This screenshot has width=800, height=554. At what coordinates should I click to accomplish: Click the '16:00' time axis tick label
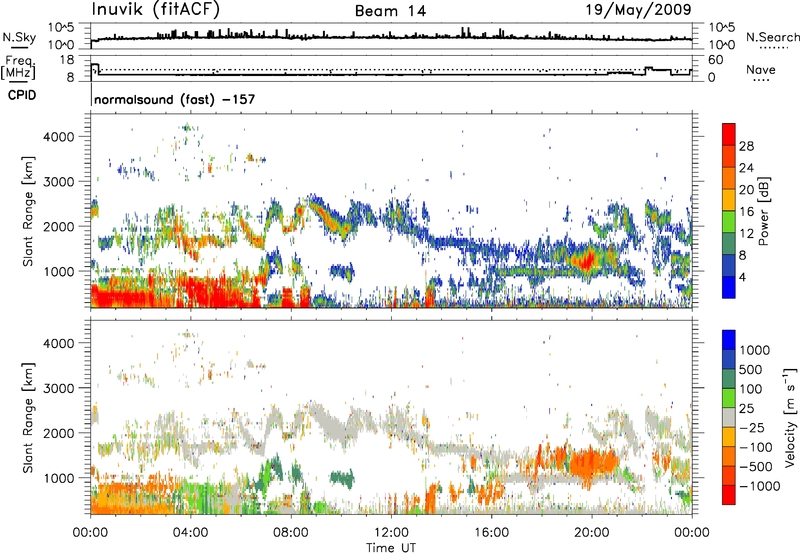coord(491,533)
